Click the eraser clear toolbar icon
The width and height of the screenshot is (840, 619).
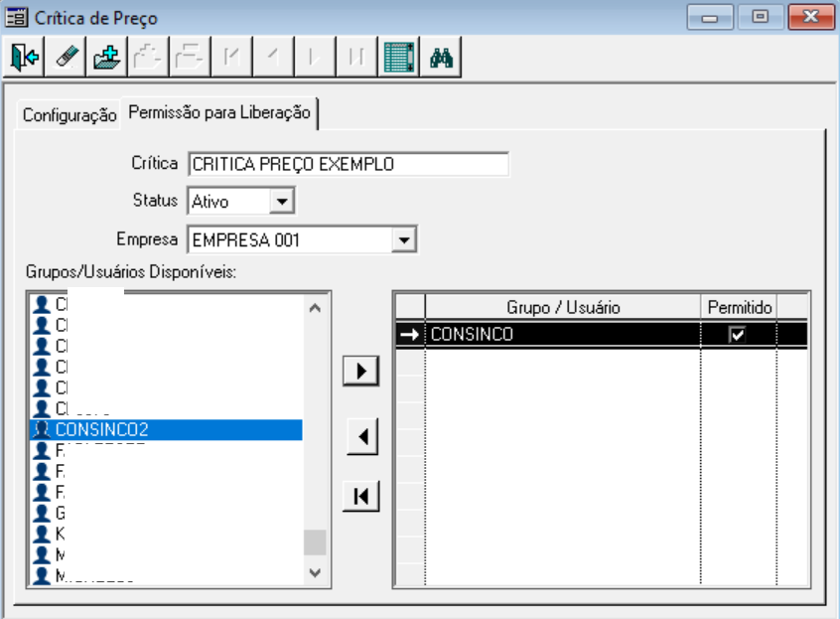click(66, 57)
